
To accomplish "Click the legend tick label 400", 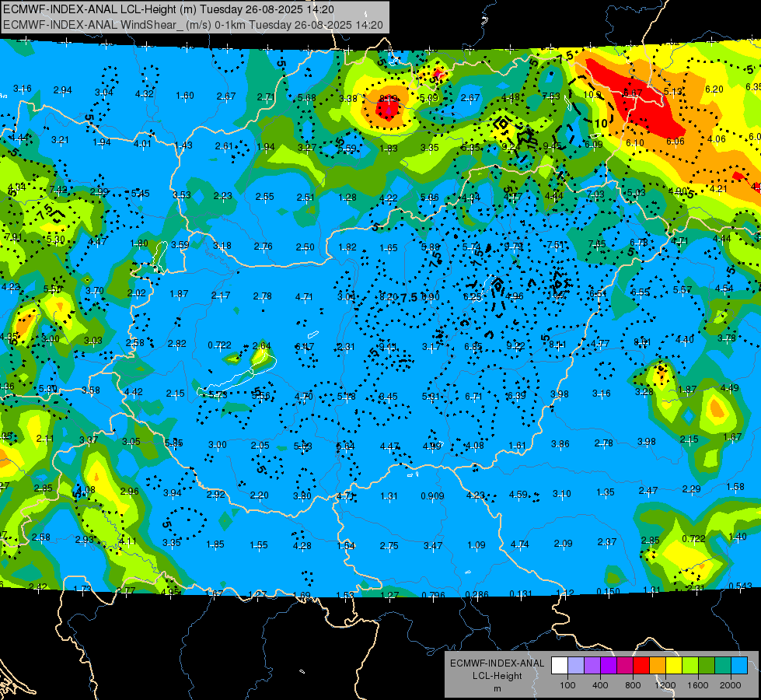I will tap(600, 685).
